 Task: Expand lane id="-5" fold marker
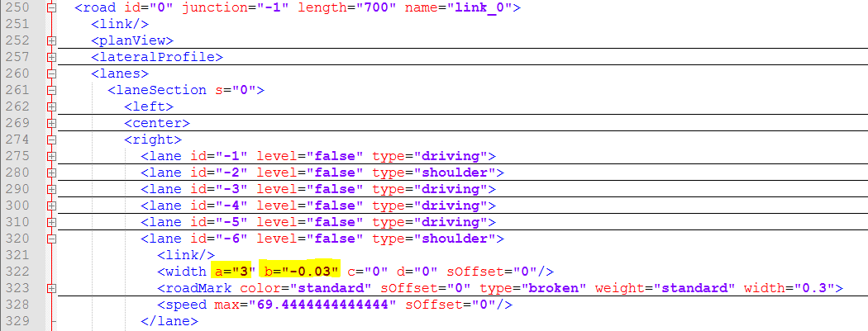click(51, 223)
